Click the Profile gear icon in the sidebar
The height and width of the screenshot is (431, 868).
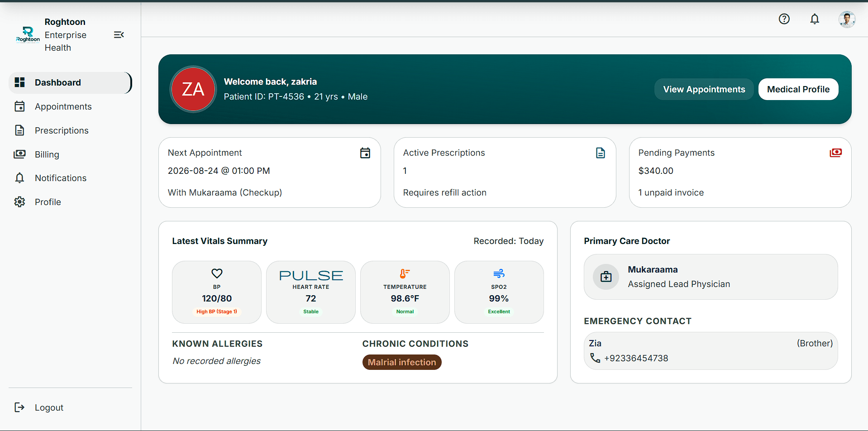[x=19, y=202]
